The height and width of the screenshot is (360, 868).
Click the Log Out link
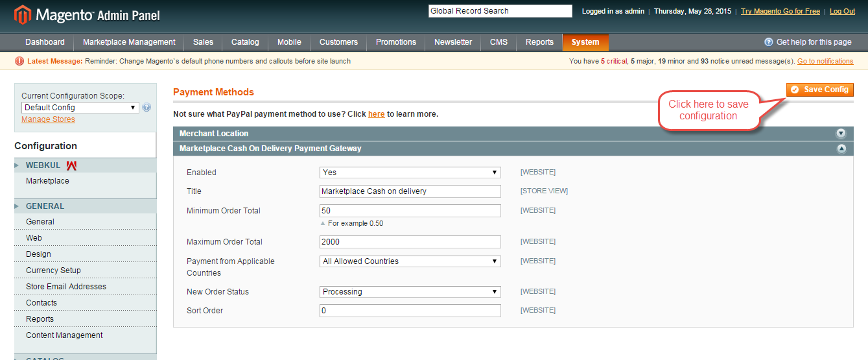point(843,11)
